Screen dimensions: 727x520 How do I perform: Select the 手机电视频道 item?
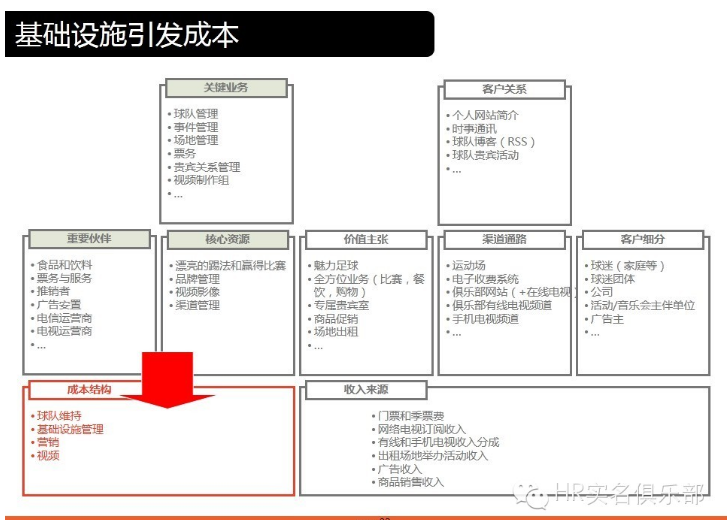[485, 319]
